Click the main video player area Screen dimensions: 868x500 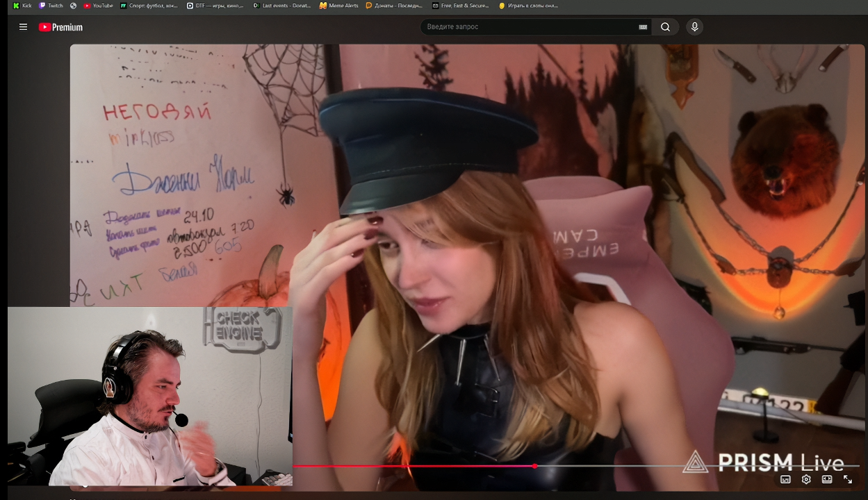coord(468,267)
